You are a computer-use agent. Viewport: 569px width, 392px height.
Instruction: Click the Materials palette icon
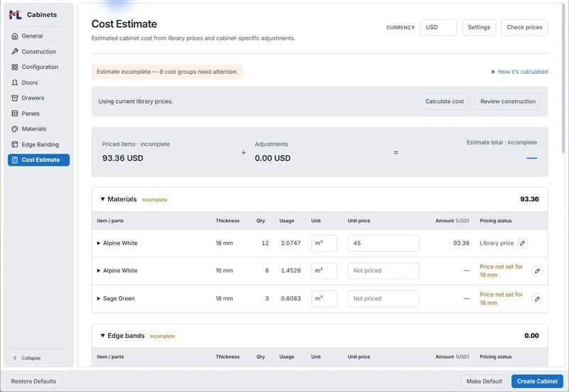(15, 129)
